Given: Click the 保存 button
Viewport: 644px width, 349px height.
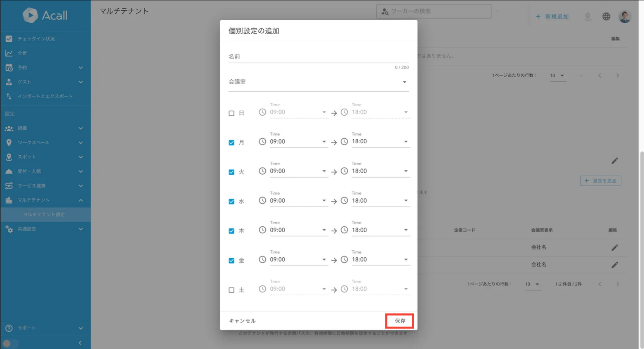Looking at the screenshot, I should (400, 321).
